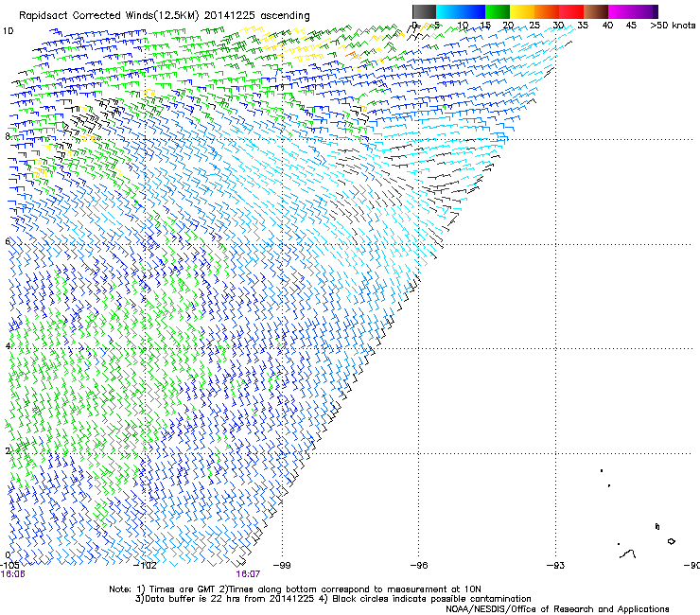
Task: Click the longitude label '-105'
Action: 9,566
